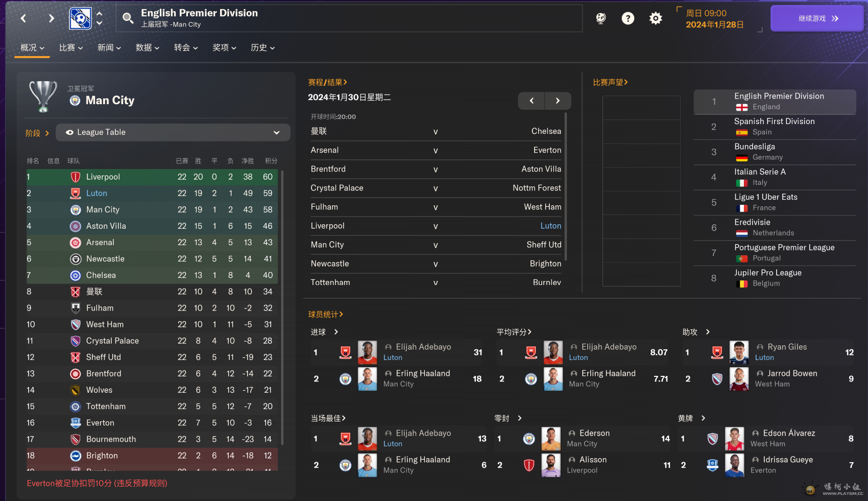Expand the 数据 menu
The width and height of the screenshot is (868, 501).
point(147,47)
